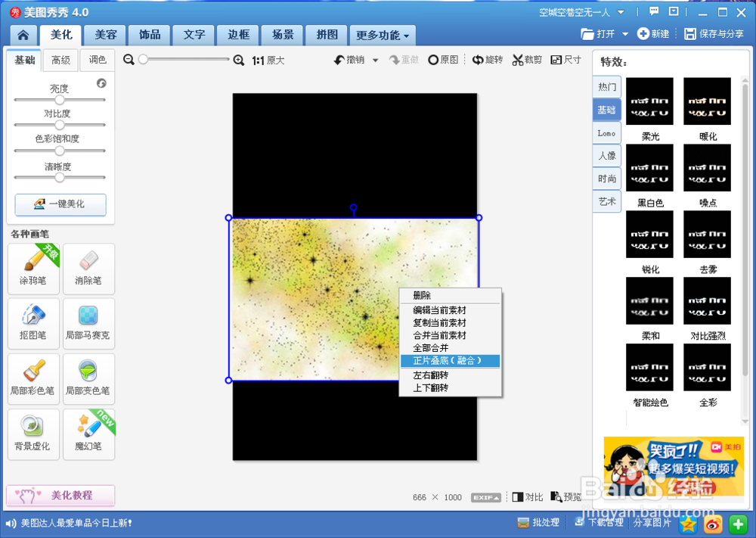Click the zoom in magnifier icon
This screenshot has height=538, width=756.
pyautogui.click(x=239, y=60)
